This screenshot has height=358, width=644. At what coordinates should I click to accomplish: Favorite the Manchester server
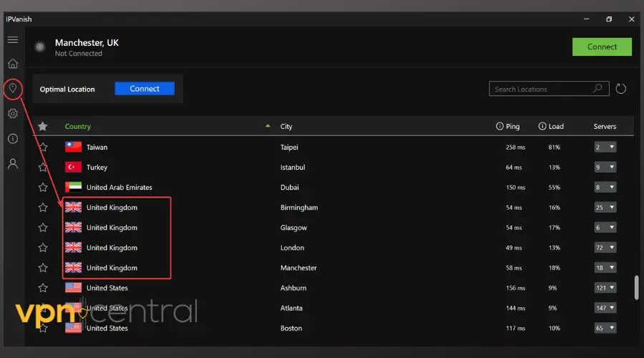(x=43, y=268)
